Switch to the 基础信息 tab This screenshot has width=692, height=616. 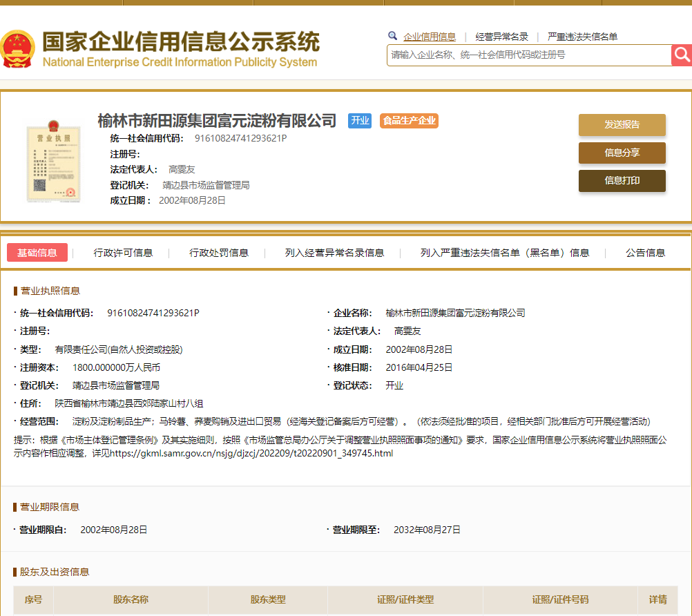(x=37, y=253)
